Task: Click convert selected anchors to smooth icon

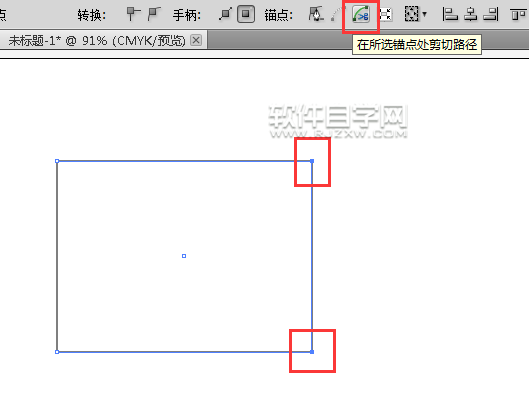Action: [x=154, y=14]
